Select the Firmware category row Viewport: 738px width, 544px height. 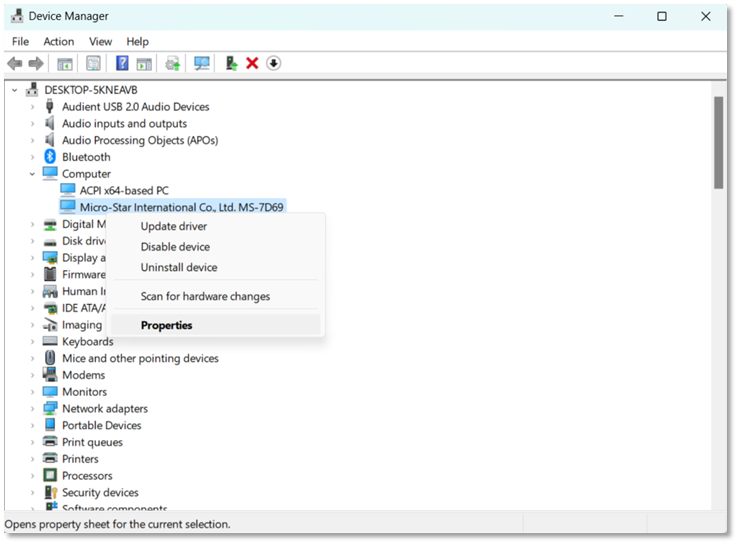tap(84, 274)
